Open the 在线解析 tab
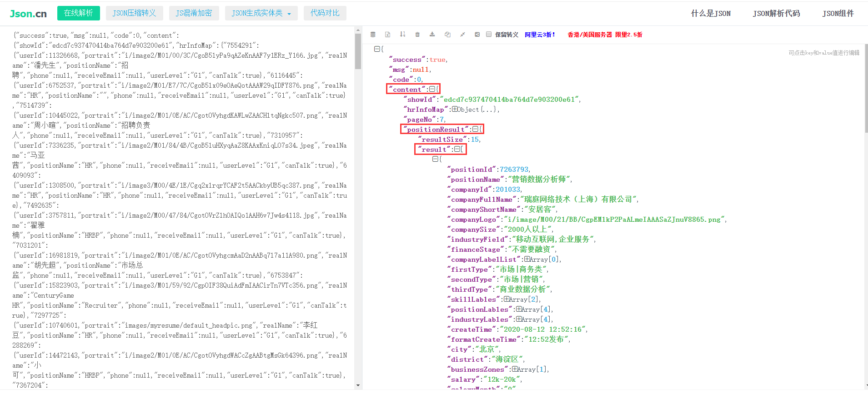Viewport: 868px width, 394px height. [79, 13]
